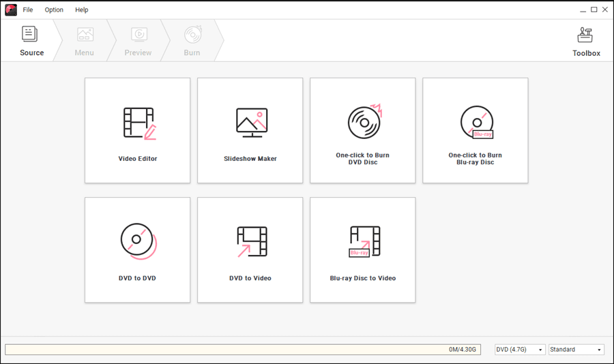Select the Source step icon
The image size is (614, 364).
pos(29,34)
